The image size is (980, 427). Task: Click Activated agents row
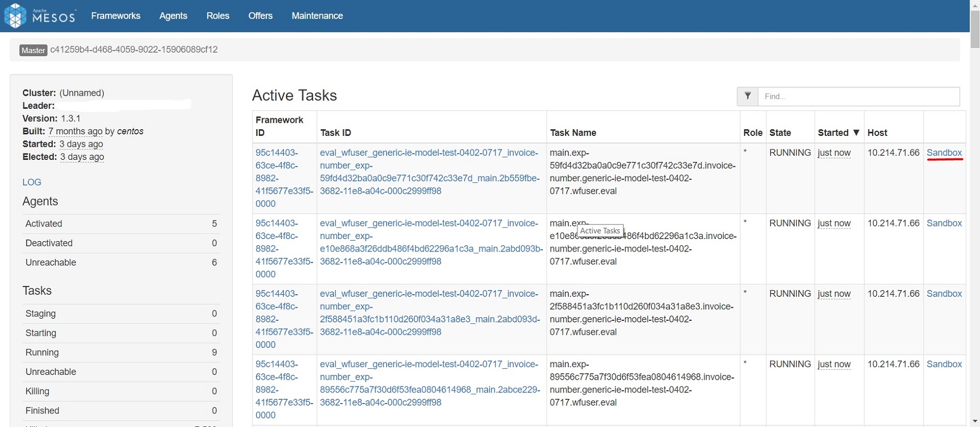[x=121, y=224]
